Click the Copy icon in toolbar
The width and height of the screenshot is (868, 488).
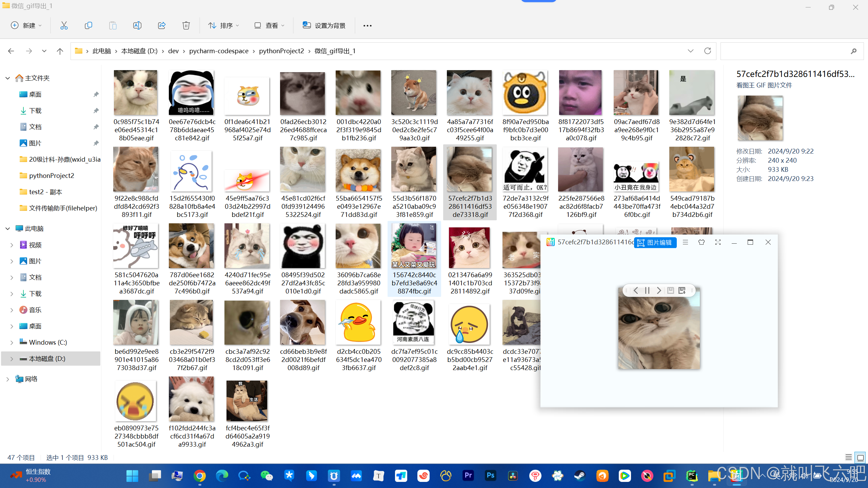pos(88,25)
